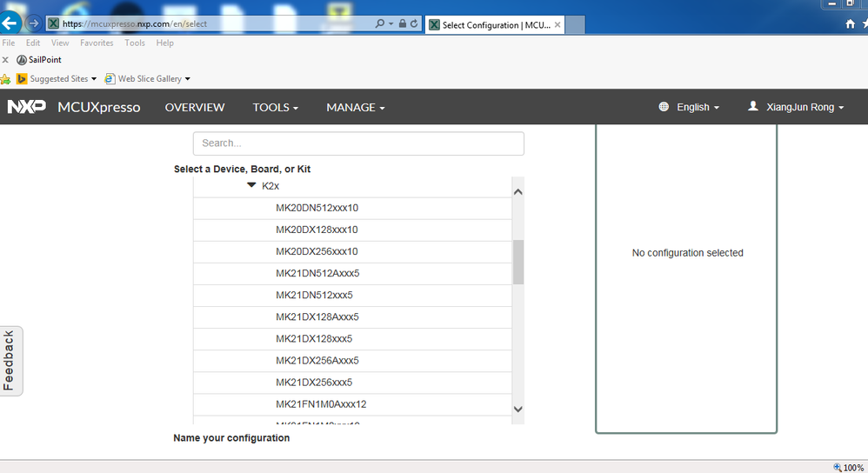868x473 pixels.
Task: Click the device list scroll down arrow
Action: [518, 410]
